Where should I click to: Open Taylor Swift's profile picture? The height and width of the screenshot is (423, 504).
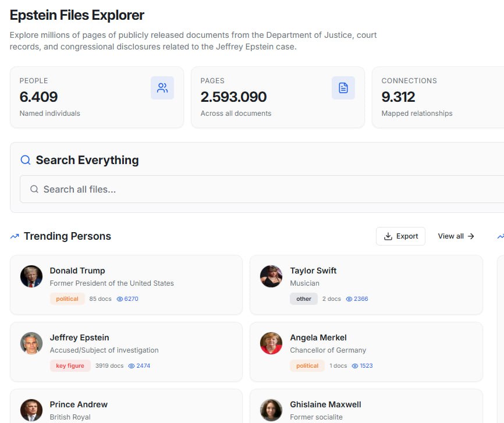click(x=271, y=276)
